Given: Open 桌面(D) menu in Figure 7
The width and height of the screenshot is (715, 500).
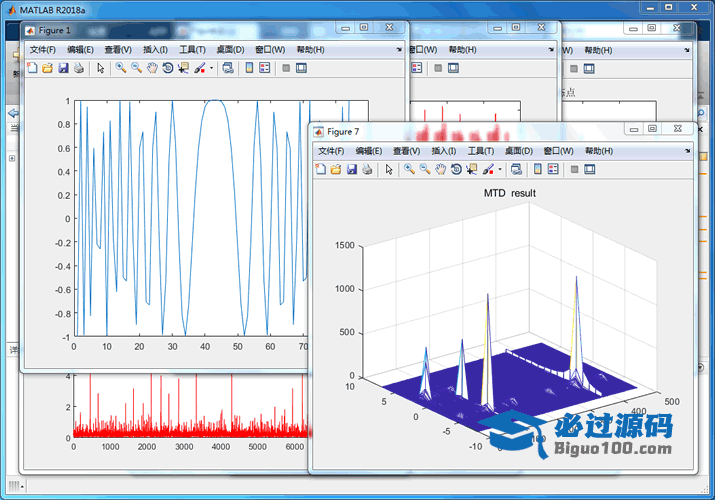Looking at the screenshot, I should tap(519, 151).
